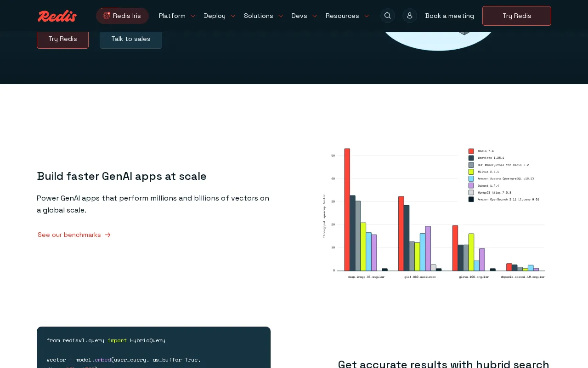Click the Python code snippet block
This screenshot has width=588, height=368.
click(x=153, y=347)
